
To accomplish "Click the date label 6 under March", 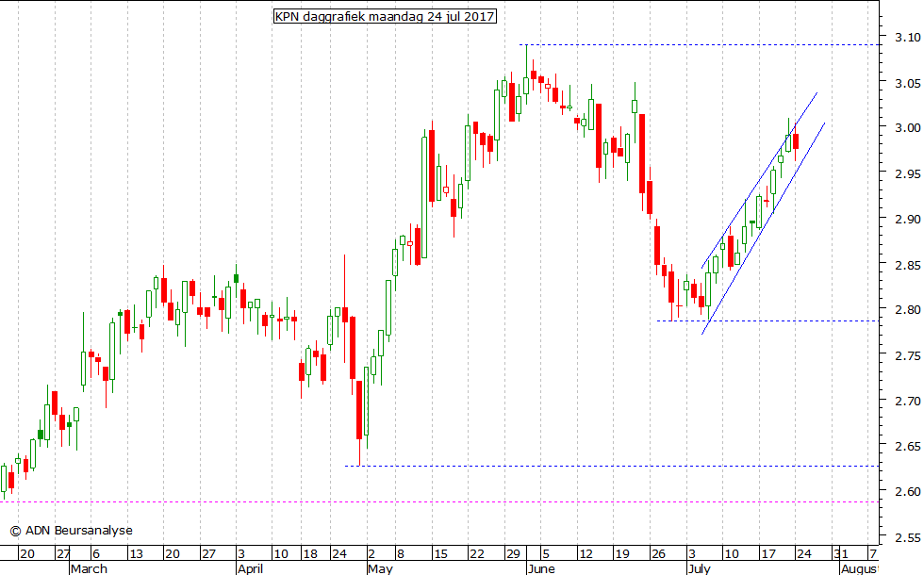I will point(96,554).
